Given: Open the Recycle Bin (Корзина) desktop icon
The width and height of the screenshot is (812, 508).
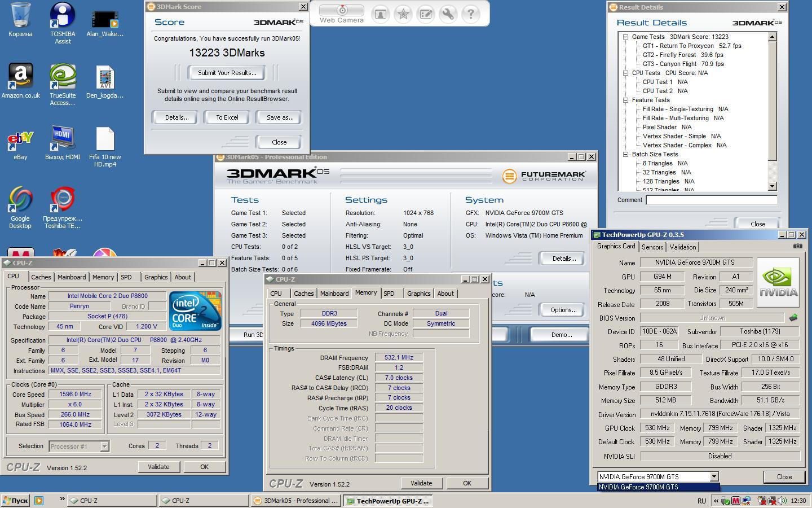Looking at the screenshot, I should pyautogui.click(x=20, y=20).
